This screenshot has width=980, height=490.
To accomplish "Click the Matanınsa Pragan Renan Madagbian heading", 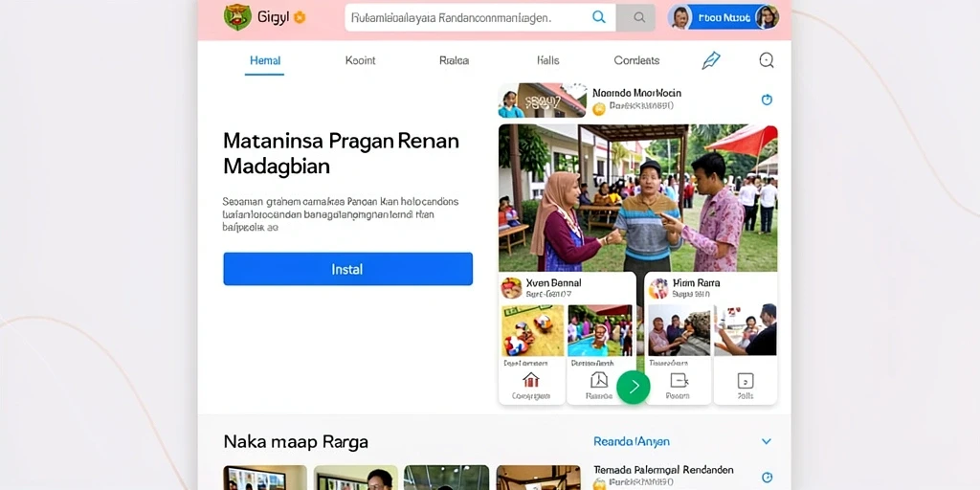I will coord(342,153).
